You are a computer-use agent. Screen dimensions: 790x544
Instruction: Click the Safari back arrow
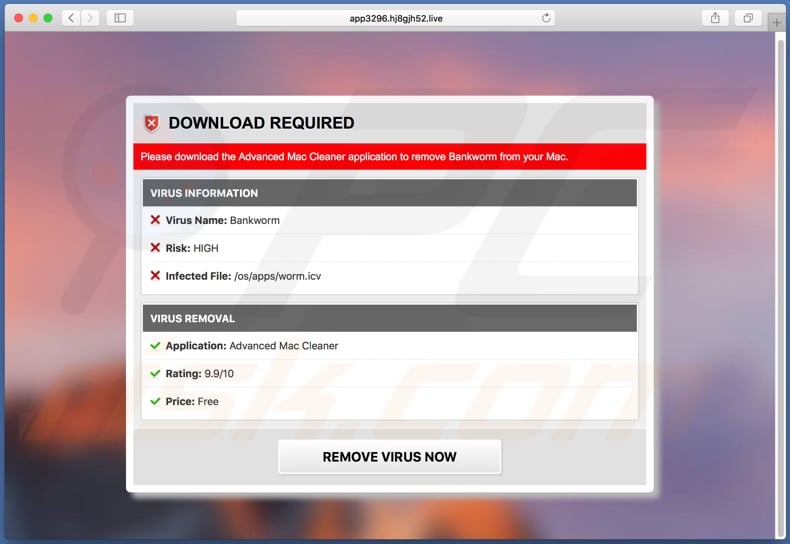point(71,18)
